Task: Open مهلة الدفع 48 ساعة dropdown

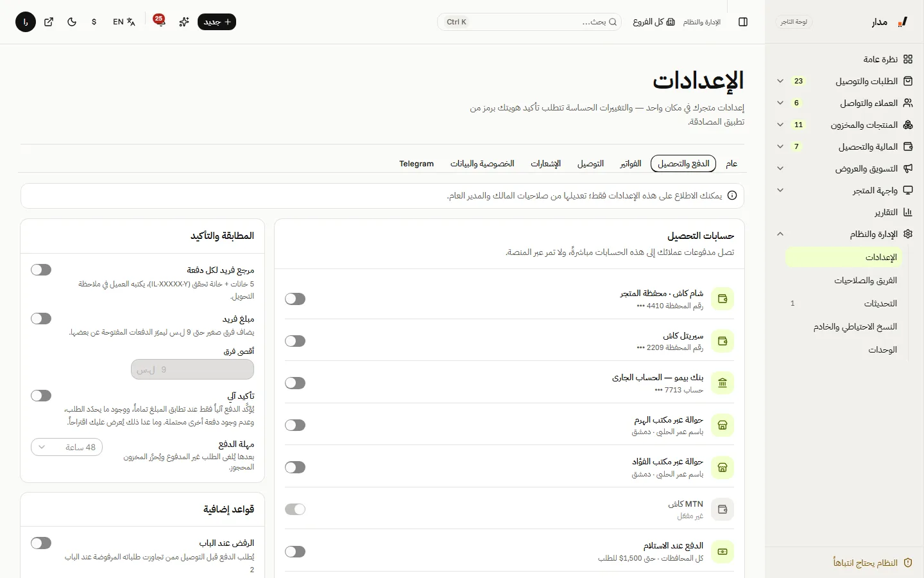Action: coord(67,447)
